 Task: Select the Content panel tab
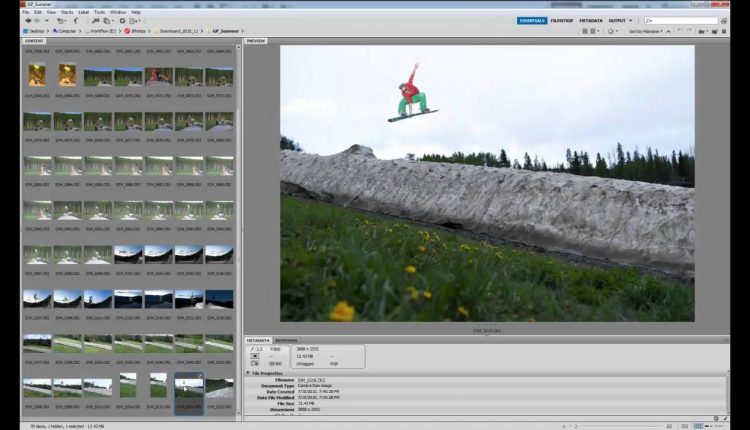[x=34, y=41]
